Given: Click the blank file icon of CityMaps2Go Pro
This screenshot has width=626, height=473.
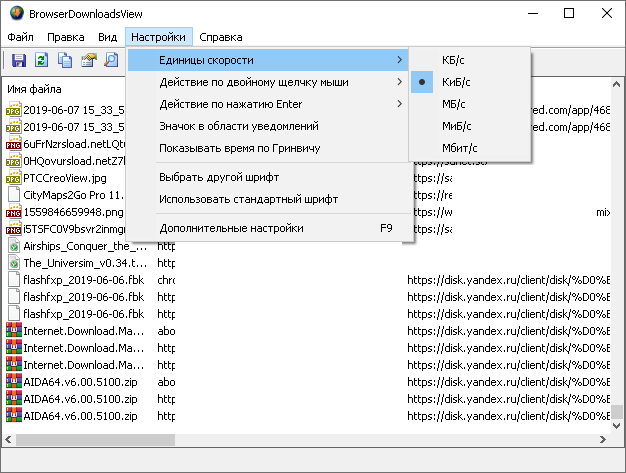Looking at the screenshot, I should point(14,195).
